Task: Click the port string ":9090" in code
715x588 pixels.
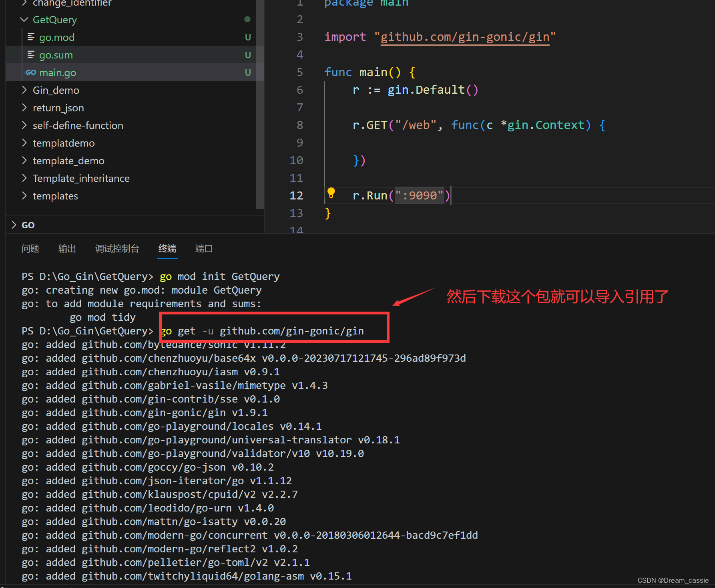Action: (x=420, y=195)
